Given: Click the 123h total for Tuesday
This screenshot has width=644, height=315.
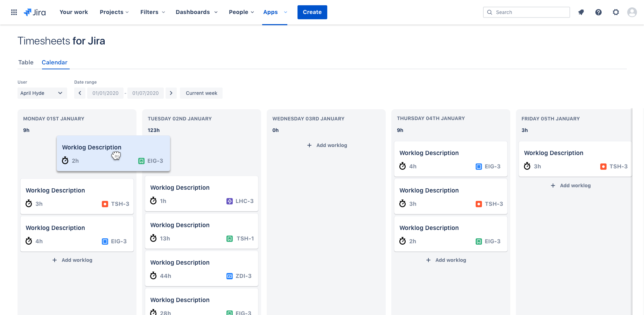Looking at the screenshot, I should pos(154,130).
